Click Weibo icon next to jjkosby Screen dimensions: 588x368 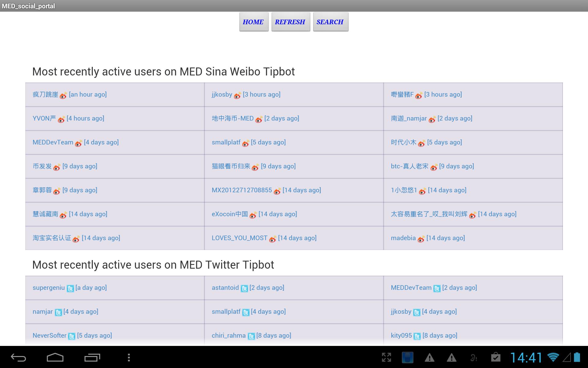pyautogui.click(x=237, y=95)
